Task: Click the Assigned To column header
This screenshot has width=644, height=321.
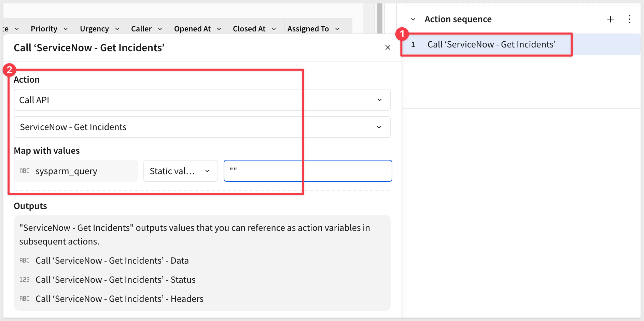Action: click(x=308, y=29)
